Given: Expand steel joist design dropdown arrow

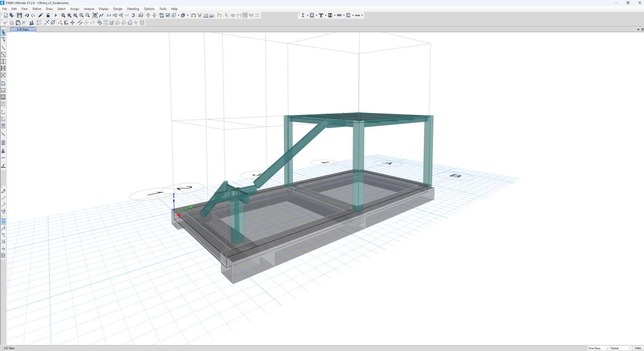Looking at the screenshot, I should 344,15.
